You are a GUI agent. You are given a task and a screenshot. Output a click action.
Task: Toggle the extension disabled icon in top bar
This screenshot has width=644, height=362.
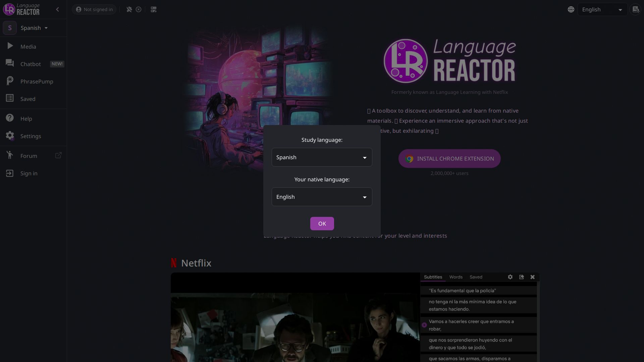[129, 9]
